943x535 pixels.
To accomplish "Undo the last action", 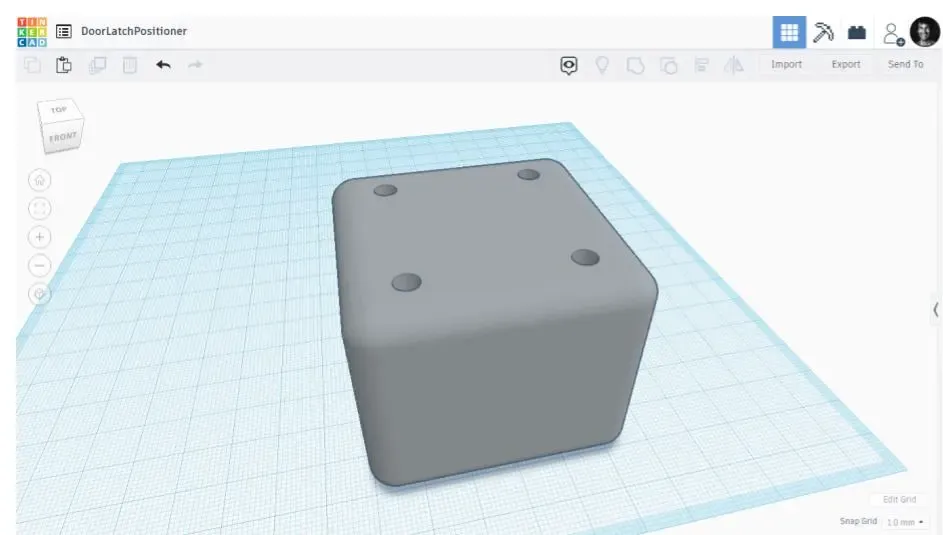I will coord(163,64).
